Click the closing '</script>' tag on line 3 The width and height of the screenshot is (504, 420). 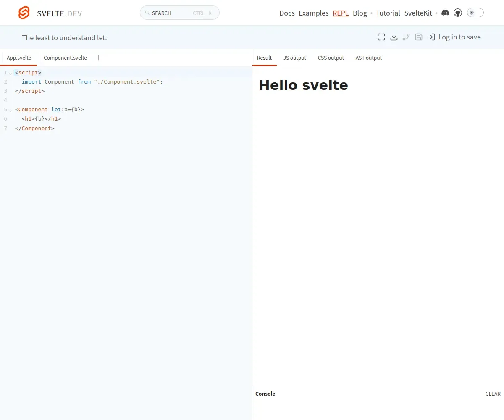coord(30,91)
